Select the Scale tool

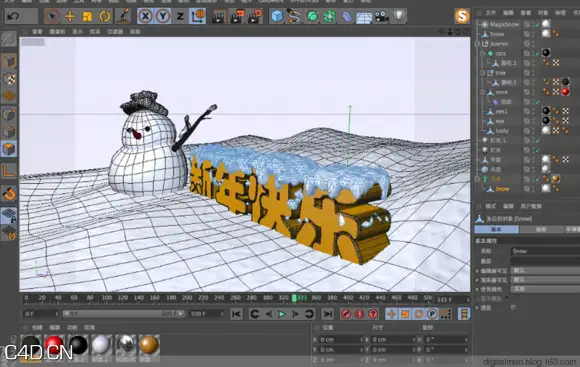click(87, 16)
